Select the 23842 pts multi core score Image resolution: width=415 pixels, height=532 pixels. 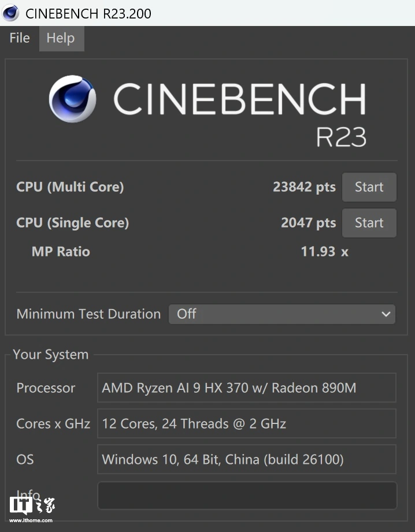[304, 187]
